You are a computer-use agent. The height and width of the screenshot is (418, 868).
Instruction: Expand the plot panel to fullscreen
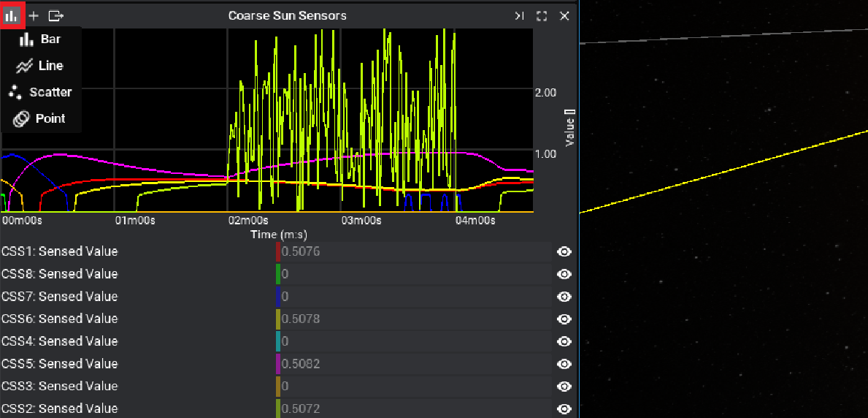(x=542, y=15)
